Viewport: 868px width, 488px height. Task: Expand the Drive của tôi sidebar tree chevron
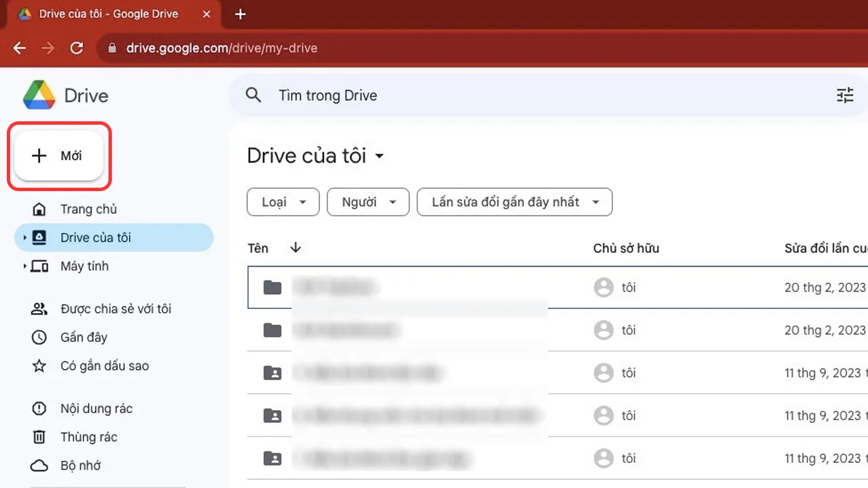[x=24, y=237]
